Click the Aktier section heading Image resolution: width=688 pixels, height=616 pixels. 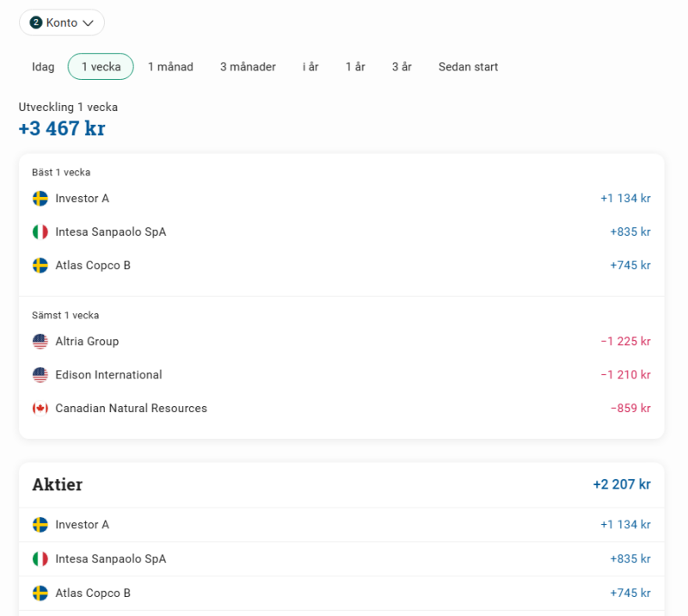[x=58, y=484]
